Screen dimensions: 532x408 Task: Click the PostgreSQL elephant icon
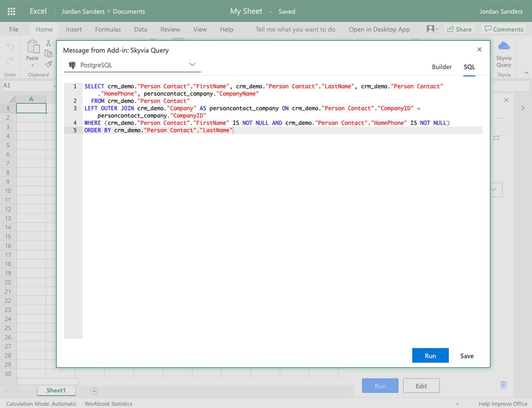tap(72, 65)
